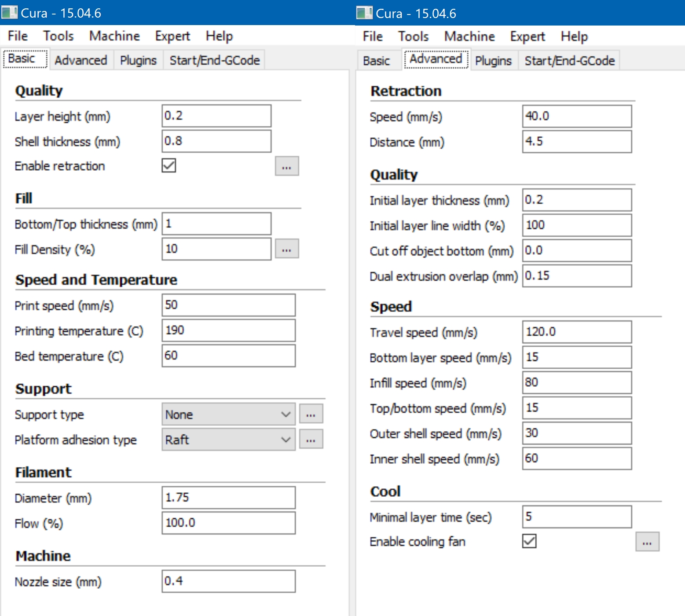685x616 pixels.
Task: Click the Layer height input field
Action: pos(216,116)
